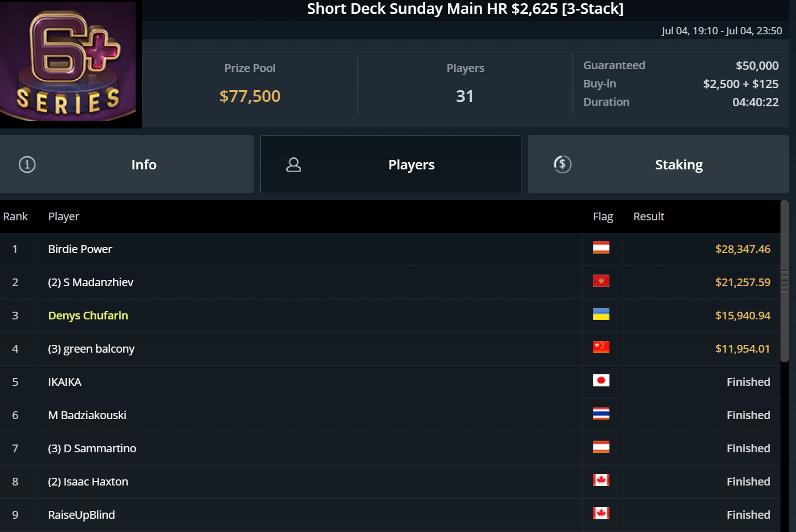Click Denys Chufarin's Ukraine flag icon
The image size is (796, 532).
[x=601, y=314]
